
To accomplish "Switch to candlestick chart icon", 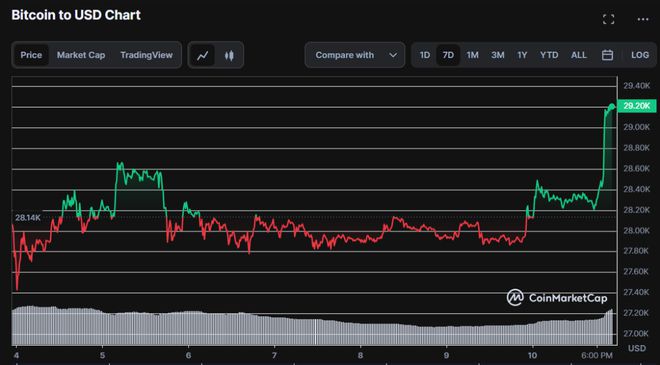I will point(229,55).
